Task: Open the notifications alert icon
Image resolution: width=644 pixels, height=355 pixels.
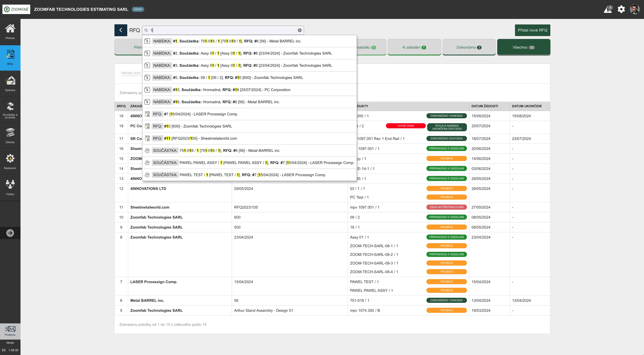Action: pyautogui.click(x=608, y=9)
